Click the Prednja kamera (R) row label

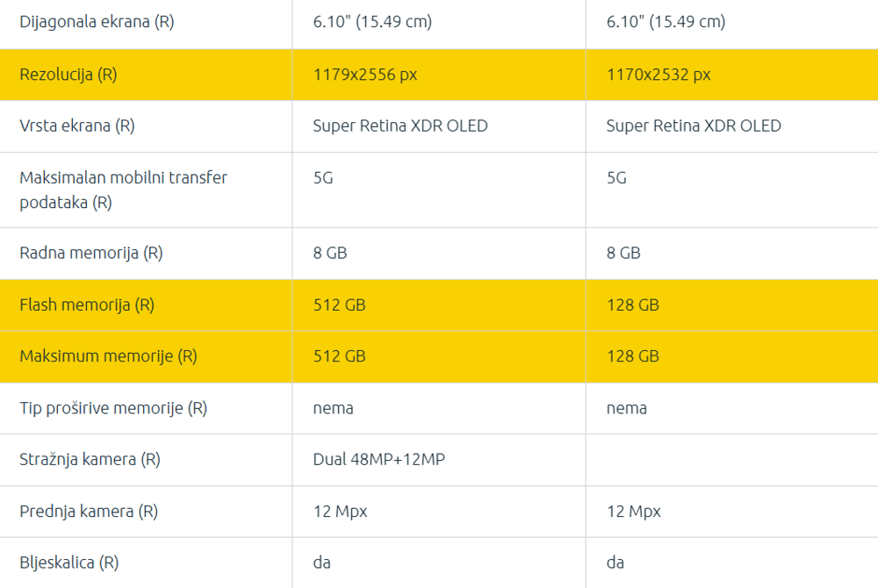pyautogui.click(x=88, y=512)
